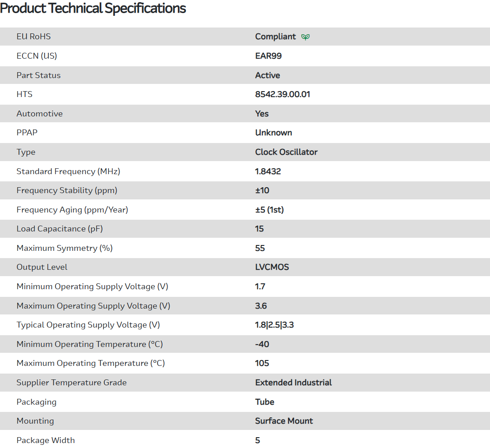Click the Automotive row label
This screenshot has height=448, width=490.
pos(39,114)
